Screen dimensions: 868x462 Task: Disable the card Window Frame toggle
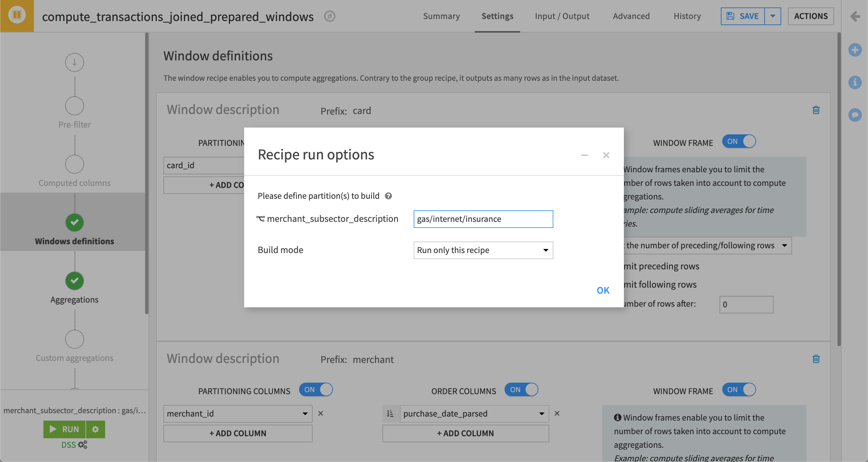coord(739,141)
